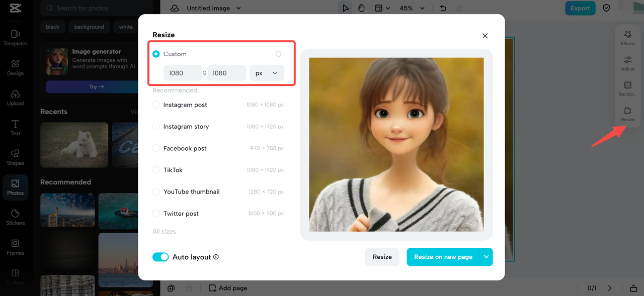The height and width of the screenshot is (296, 644).
Task: Select the hand pan tool
Action: [x=361, y=8]
